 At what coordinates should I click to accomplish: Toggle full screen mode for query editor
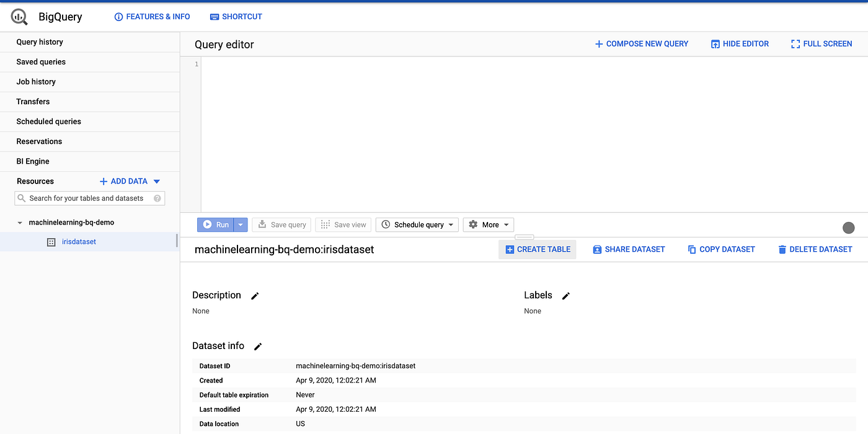(821, 43)
